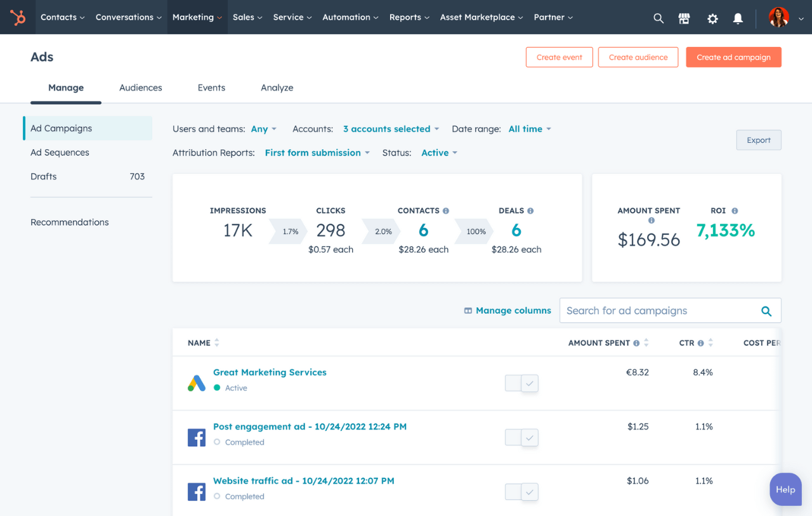
Task: Click the Google Ads icon on Great Marketing Services
Action: [x=197, y=383]
